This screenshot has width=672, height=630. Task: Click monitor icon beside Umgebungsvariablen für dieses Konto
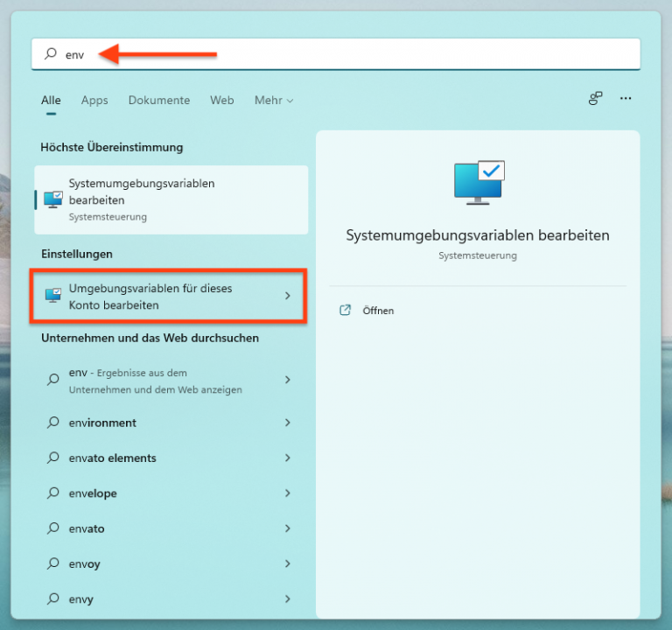pyautogui.click(x=53, y=296)
